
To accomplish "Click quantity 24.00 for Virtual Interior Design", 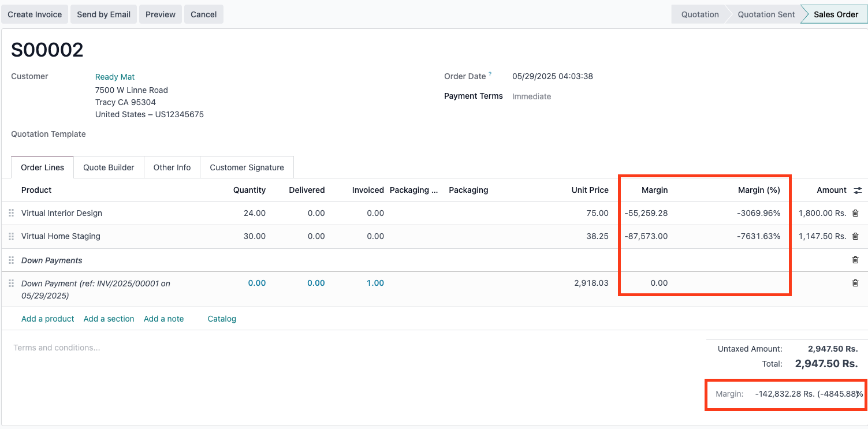I will point(255,213).
